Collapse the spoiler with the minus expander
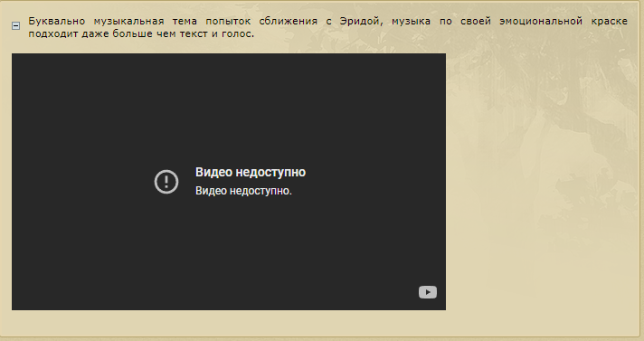Image resolution: width=644 pixels, height=341 pixels. tap(15, 26)
